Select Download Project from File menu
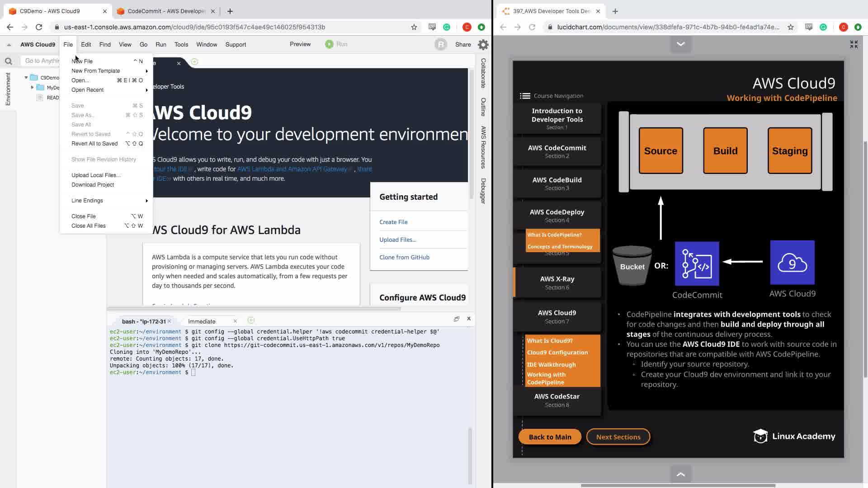This screenshot has height=488, width=868. [93, 185]
